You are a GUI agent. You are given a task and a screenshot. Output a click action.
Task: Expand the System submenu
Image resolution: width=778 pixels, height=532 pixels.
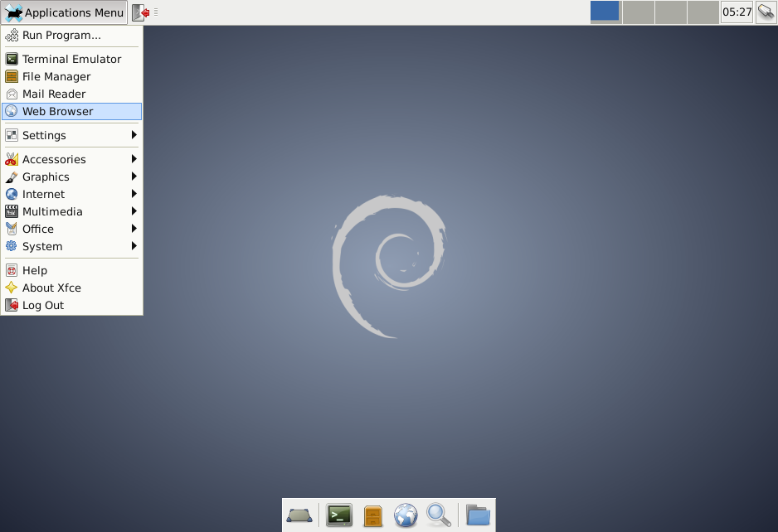(71, 246)
